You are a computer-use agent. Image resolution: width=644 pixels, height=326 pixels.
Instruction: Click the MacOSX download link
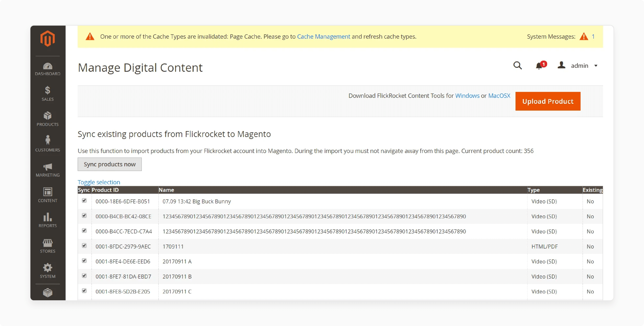pyautogui.click(x=499, y=96)
